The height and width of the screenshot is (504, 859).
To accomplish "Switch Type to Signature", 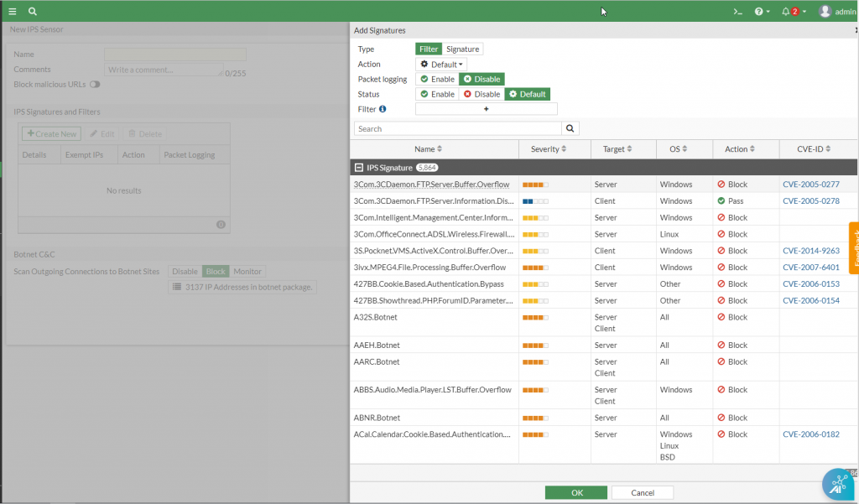I will coord(462,49).
